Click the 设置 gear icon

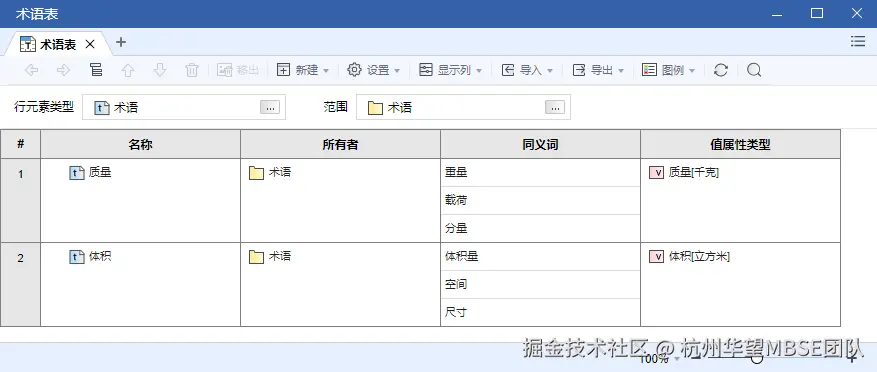(x=355, y=70)
